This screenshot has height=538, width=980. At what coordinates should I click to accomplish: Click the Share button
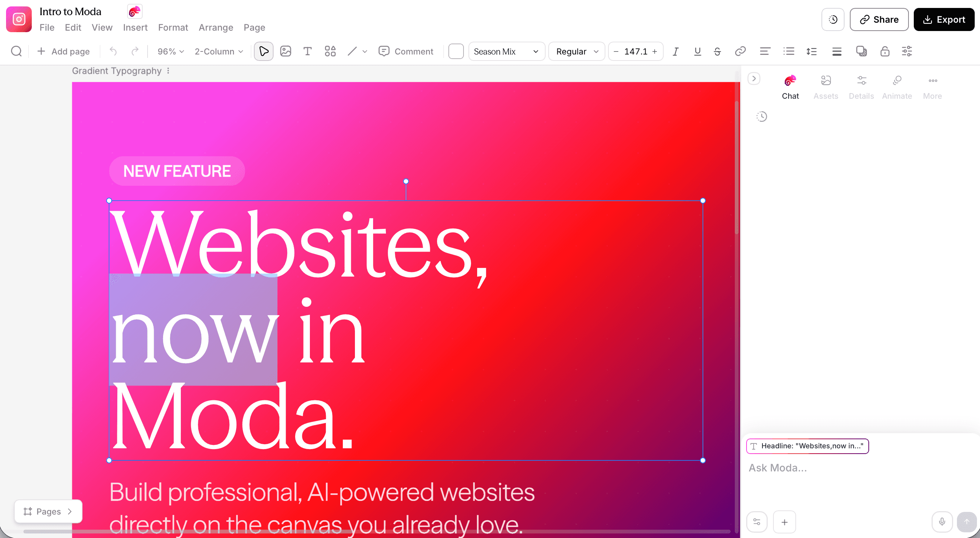tap(879, 19)
